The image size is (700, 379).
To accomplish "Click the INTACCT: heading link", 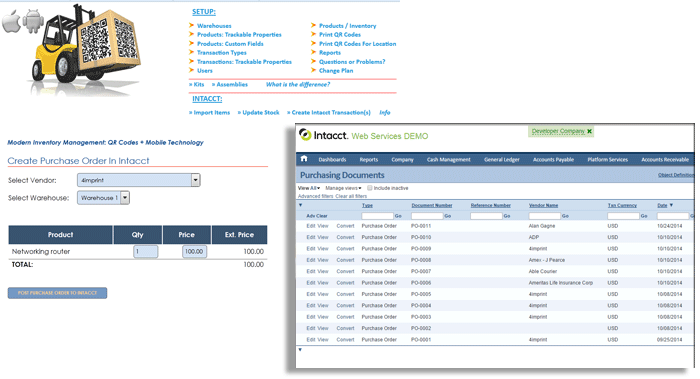I will 207,98.
